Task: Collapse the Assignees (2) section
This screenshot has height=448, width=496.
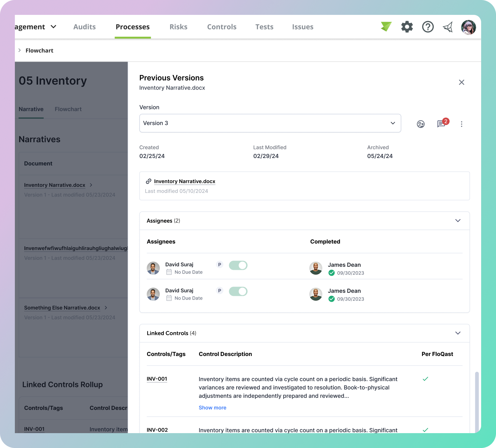Action: [458, 221]
